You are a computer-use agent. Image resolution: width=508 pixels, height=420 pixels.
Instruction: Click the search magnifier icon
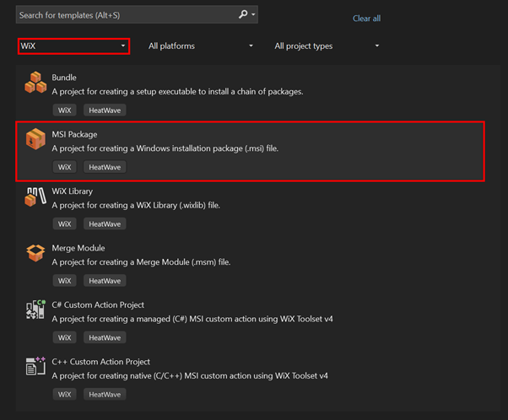(x=243, y=14)
